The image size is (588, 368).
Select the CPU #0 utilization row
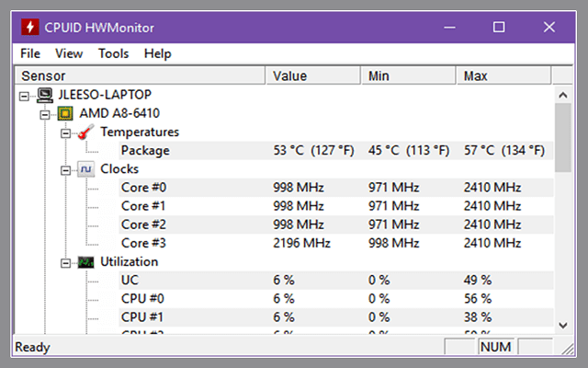pos(335,299)
